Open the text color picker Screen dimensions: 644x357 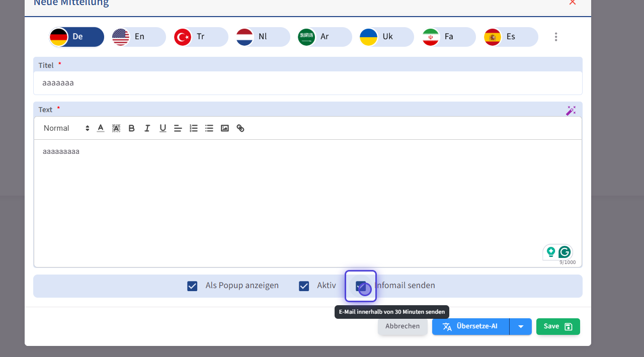(101, 128)
